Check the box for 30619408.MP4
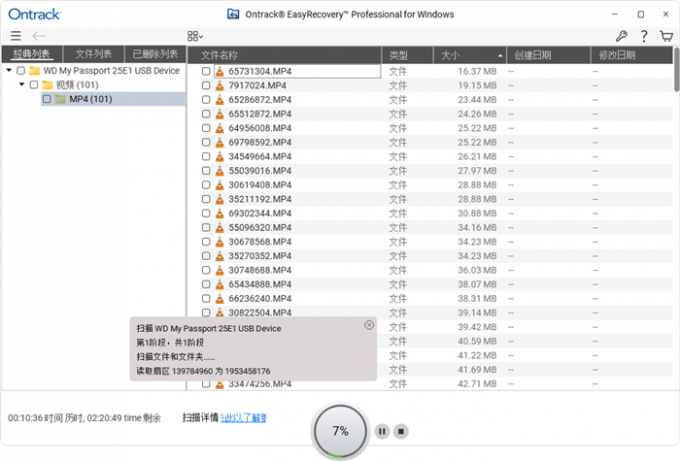Screen dimensions: 680x461 tap(206, 185)
